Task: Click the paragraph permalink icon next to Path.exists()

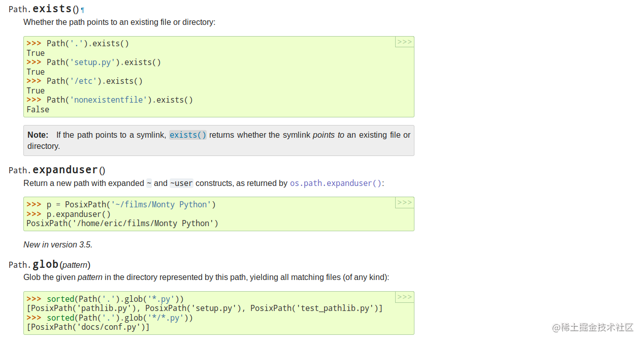Action: 82,9
